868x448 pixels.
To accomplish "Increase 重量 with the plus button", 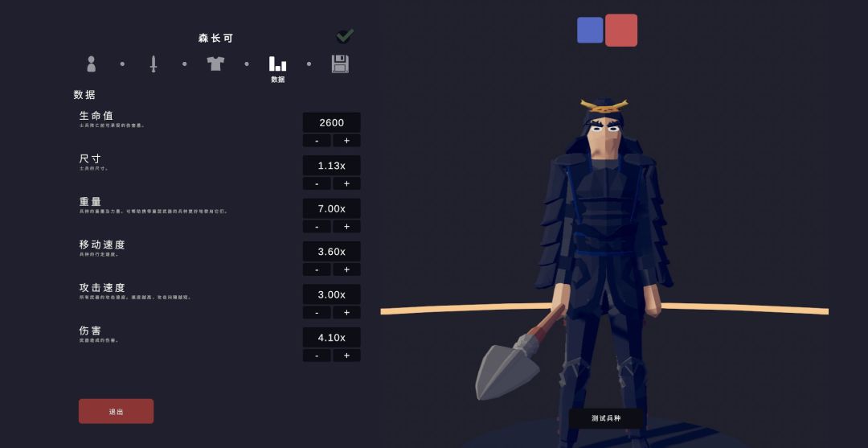I will coord(346,227).
